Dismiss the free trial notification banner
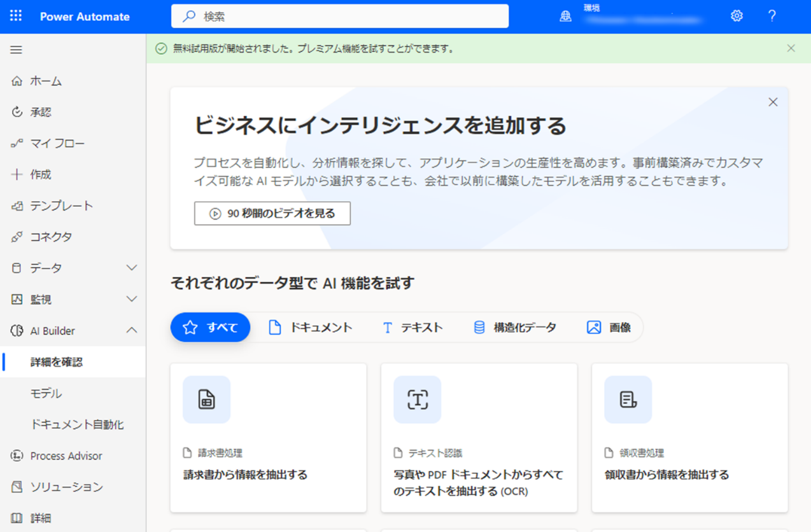The width and height of the screenshot is (811, 532). coord(791,48)
